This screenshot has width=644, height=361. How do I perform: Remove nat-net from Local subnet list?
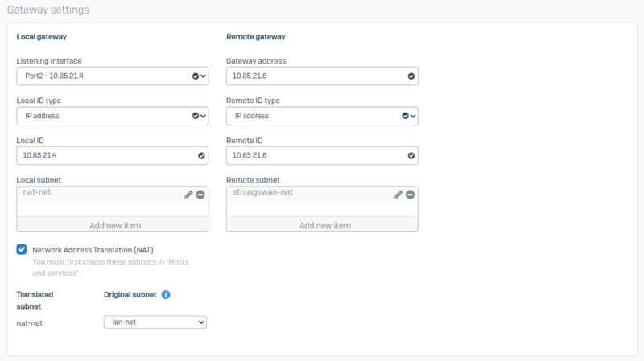click(200, 195)
